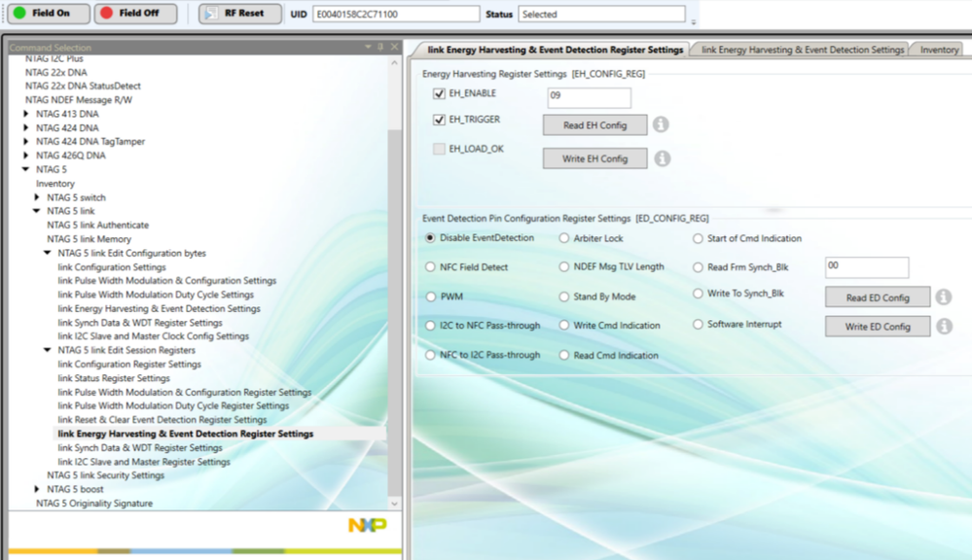The width and height of the screenshot is (972, 560).
Task: Collapse the NTAG 5 link node
Action: 37,211
